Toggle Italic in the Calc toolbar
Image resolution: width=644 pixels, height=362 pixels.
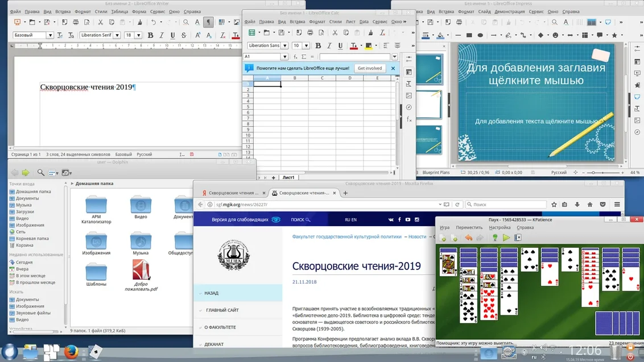[x=329, y=45]
